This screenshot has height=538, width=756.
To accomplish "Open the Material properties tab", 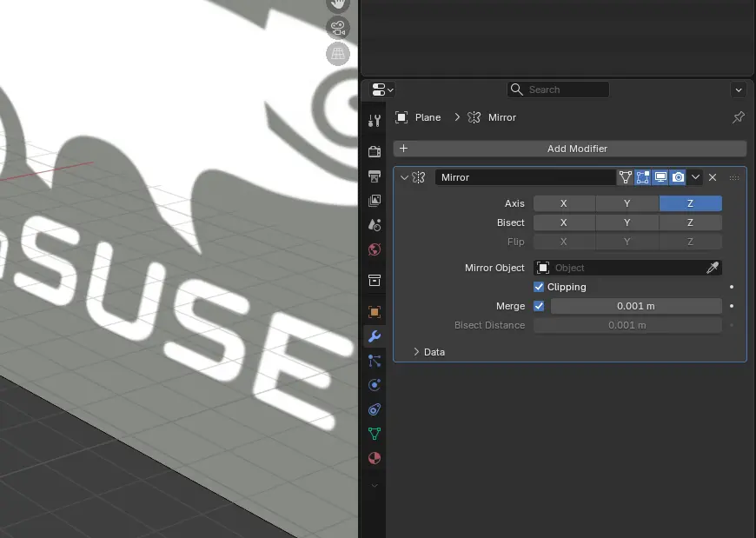I will click(x=374, y=458).
